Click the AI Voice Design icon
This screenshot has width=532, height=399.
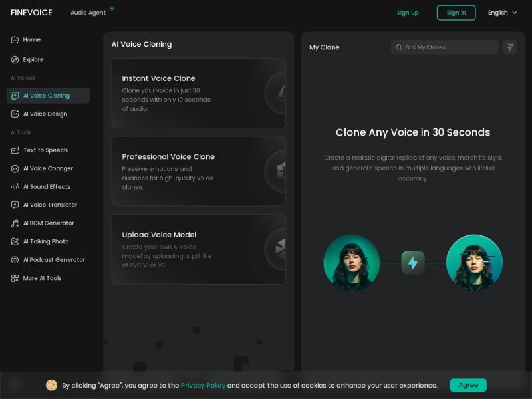tap(15, 114)
